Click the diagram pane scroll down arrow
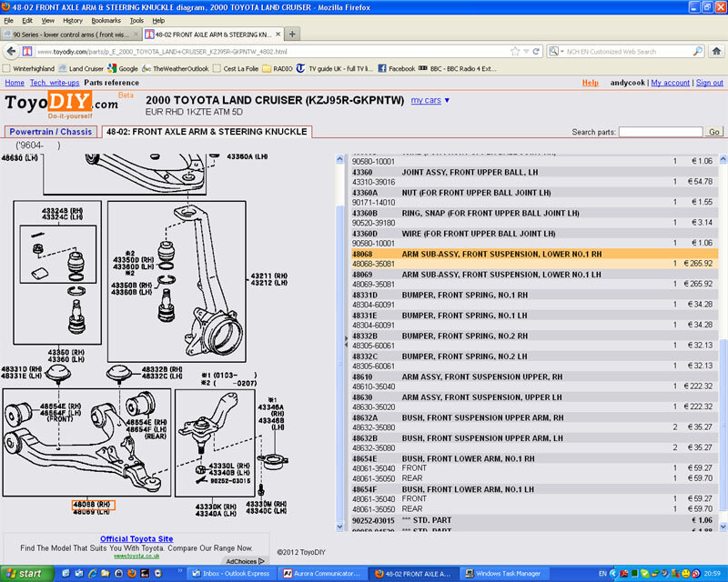 coord(339,527)
